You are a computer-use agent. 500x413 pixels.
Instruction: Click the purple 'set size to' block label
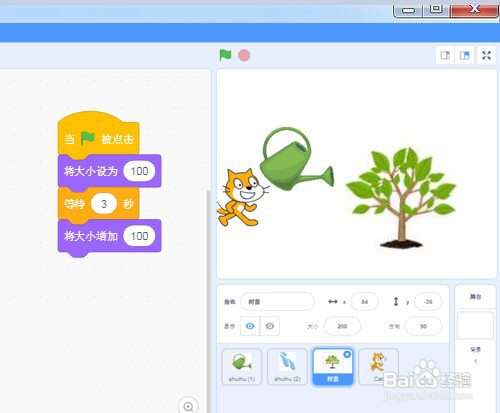(91, 171)
